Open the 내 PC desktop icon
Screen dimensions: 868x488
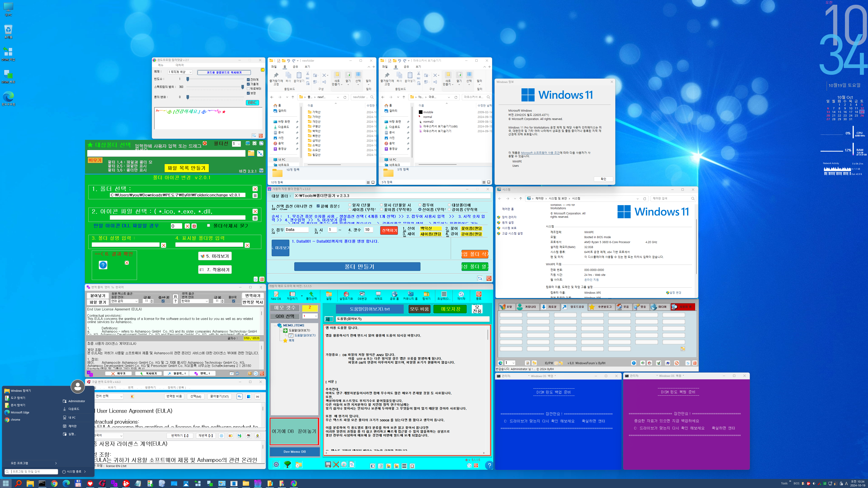click(x=8, y=9)
